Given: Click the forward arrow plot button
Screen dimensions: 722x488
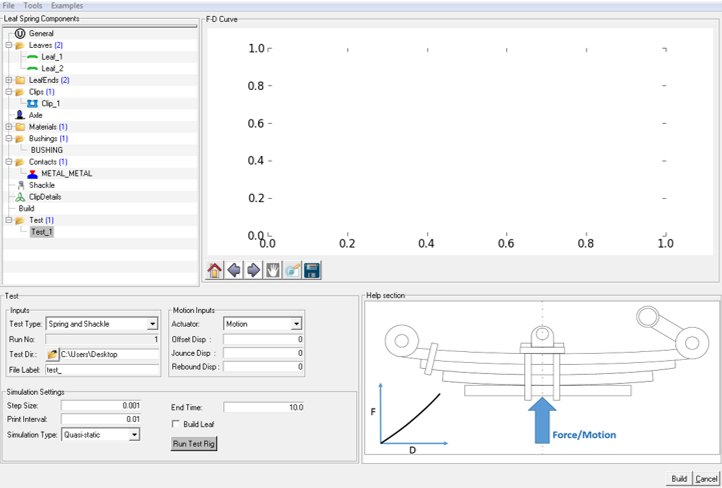Looking at the screenshot, I should (x=253, y=270).
